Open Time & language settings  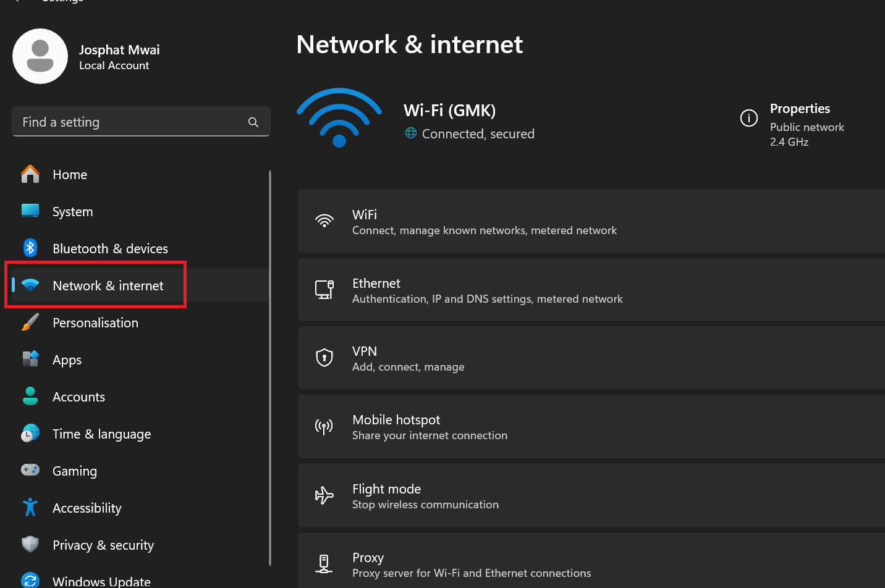click(140, 434)
